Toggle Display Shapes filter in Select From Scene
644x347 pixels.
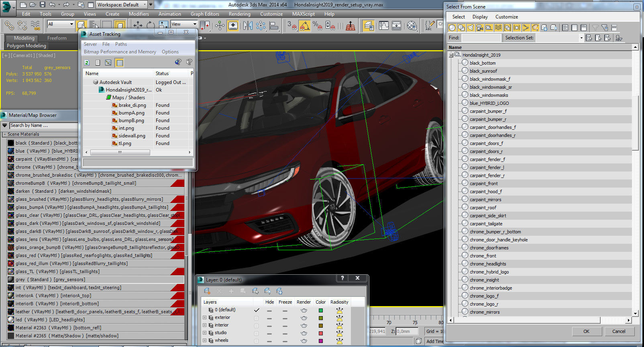point(461,28)
